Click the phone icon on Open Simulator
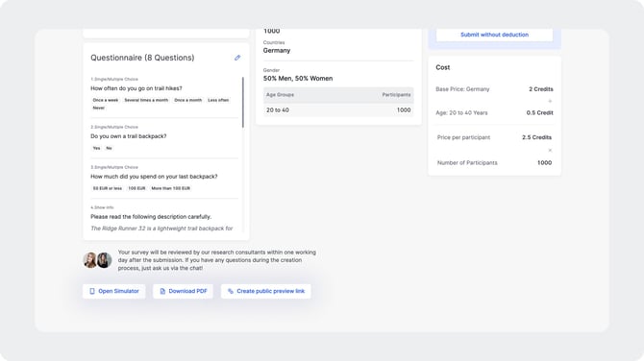Image resolution: width=644 pixels, height=361 pixels. click(x=92, y=291)
